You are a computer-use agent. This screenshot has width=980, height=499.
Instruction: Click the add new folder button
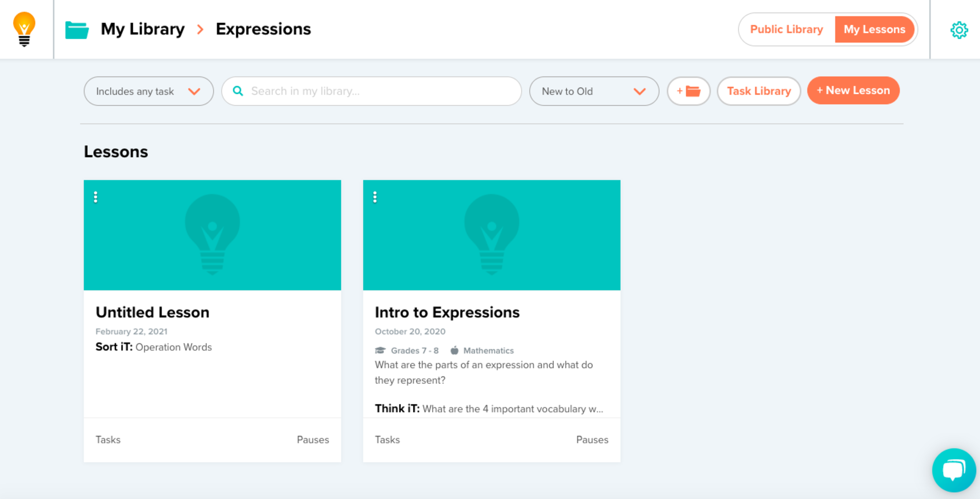(688, 91)
